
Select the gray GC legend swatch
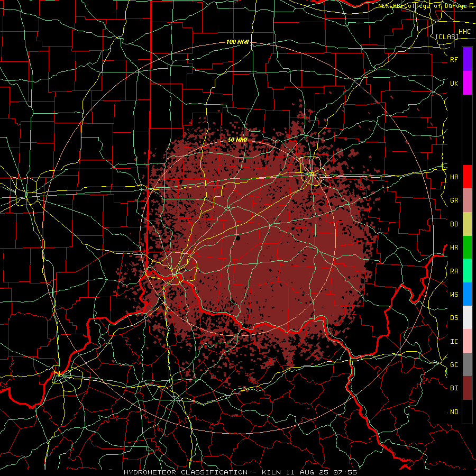(x=467, y=364)
